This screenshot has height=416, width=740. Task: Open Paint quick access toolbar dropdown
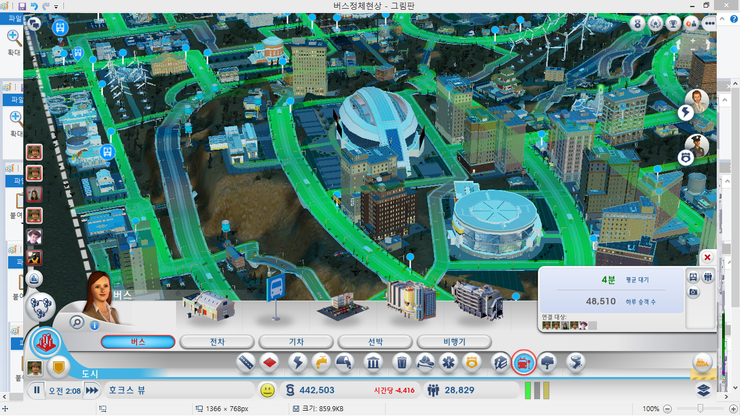click(x=56, y=7)
